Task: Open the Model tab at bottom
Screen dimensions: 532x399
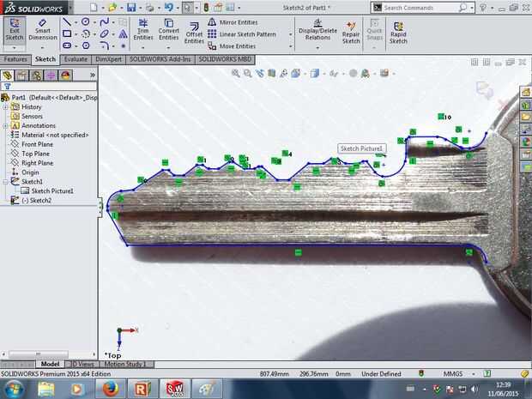Action: [51, 364]
